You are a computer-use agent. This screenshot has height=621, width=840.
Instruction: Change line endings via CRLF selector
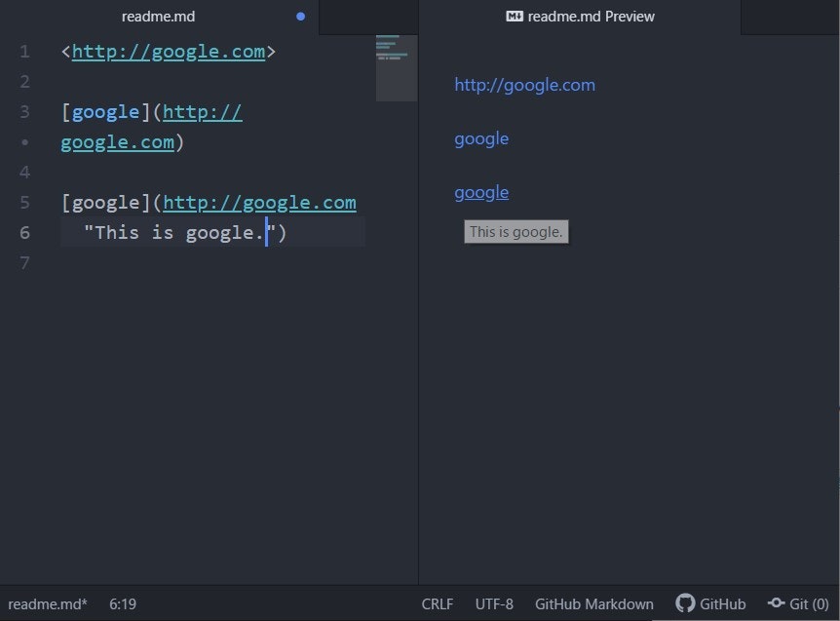[x=438, y=604]
